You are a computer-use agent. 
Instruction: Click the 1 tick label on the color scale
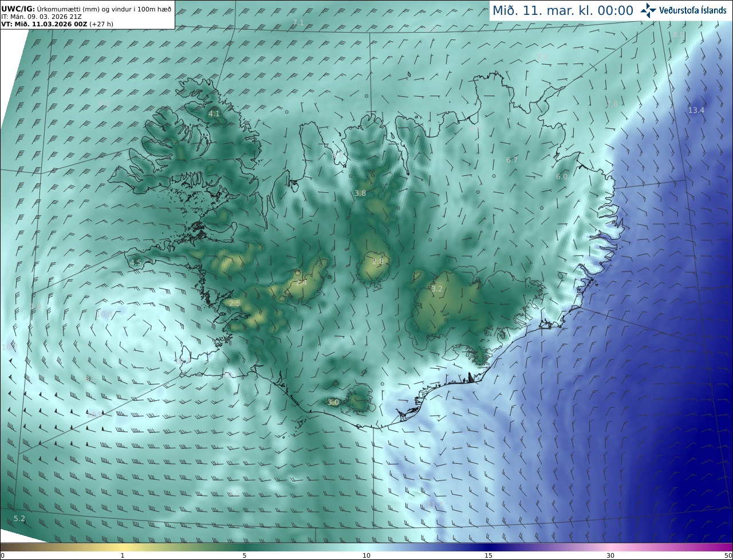coord(123,555)
